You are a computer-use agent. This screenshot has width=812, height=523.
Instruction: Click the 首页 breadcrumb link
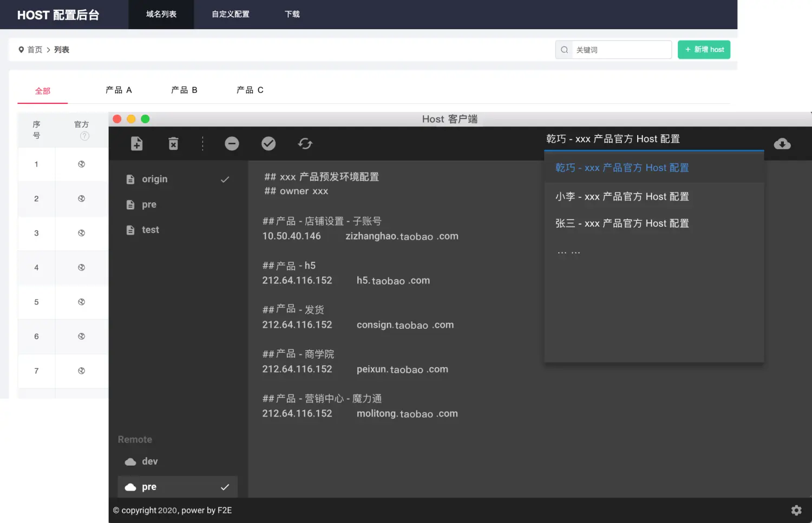click(x=35, y=50)
